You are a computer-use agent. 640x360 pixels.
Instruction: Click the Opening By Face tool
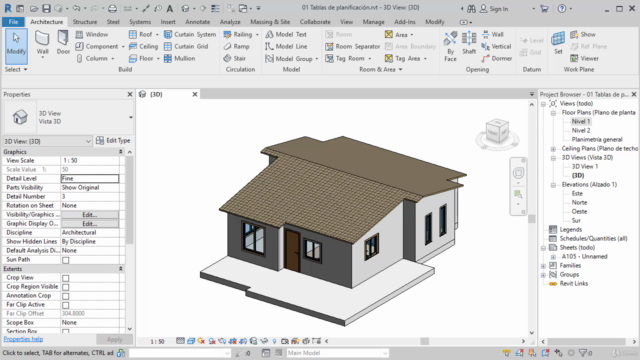[450, 46]
